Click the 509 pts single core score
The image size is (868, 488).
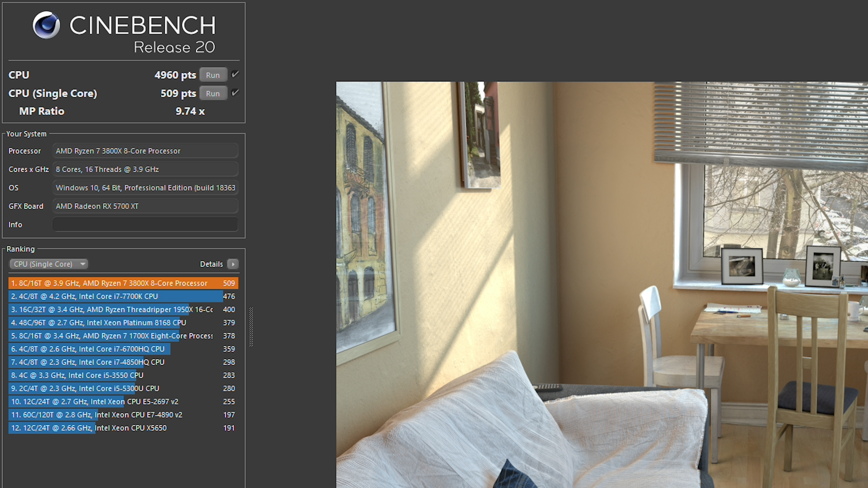pos(178,93)
